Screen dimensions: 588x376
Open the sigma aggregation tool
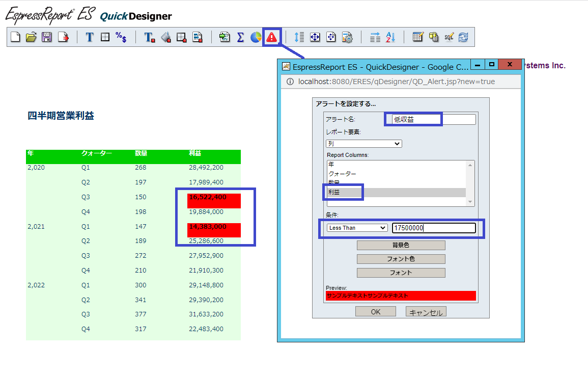coord(240,37)
